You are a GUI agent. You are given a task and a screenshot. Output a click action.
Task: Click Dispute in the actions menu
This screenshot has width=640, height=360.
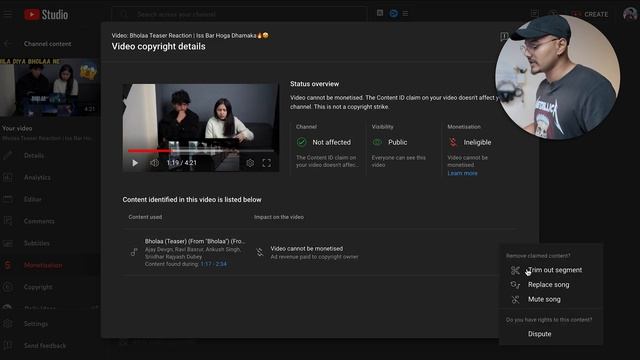539,333
